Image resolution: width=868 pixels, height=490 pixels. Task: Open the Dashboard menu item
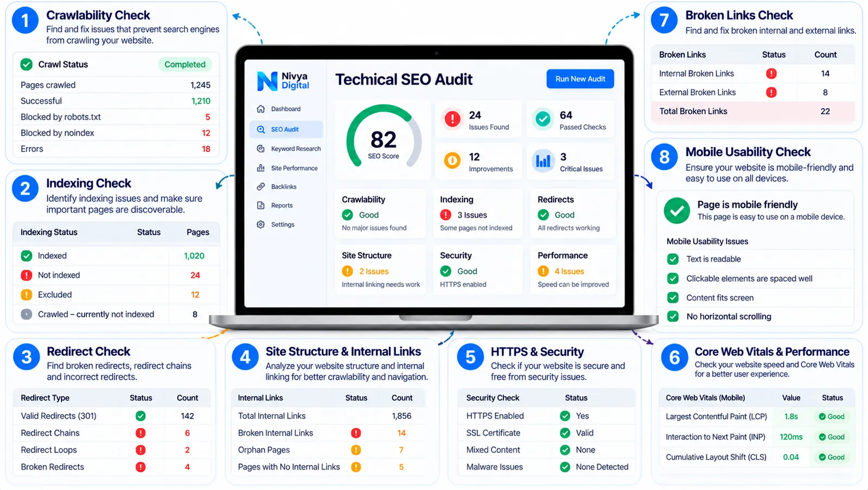pyautogui.click(x=286, y=109)
